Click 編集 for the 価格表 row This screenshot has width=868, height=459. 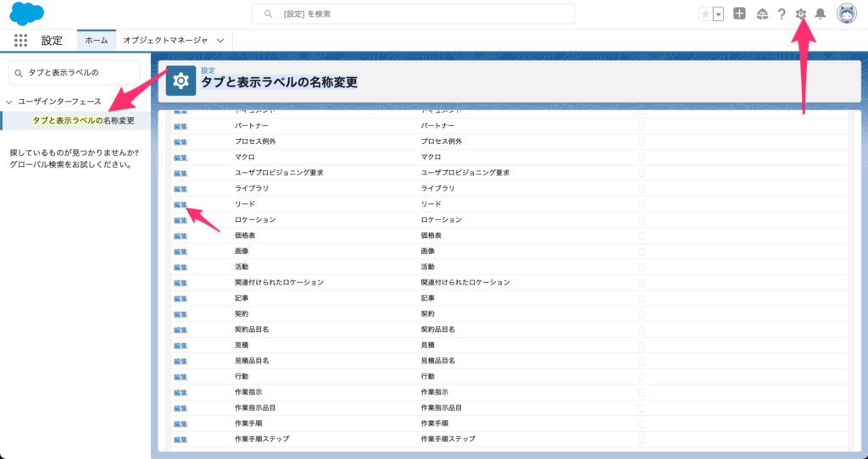pos(181,236)
